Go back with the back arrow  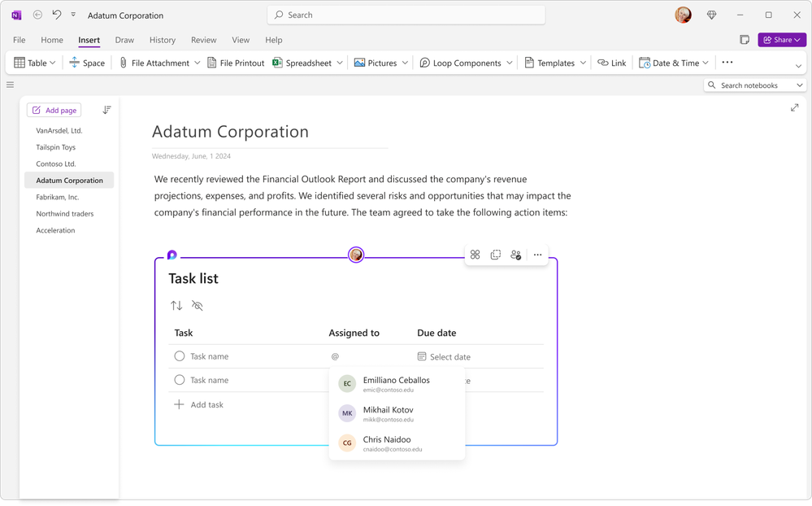(x=38, y=15)
